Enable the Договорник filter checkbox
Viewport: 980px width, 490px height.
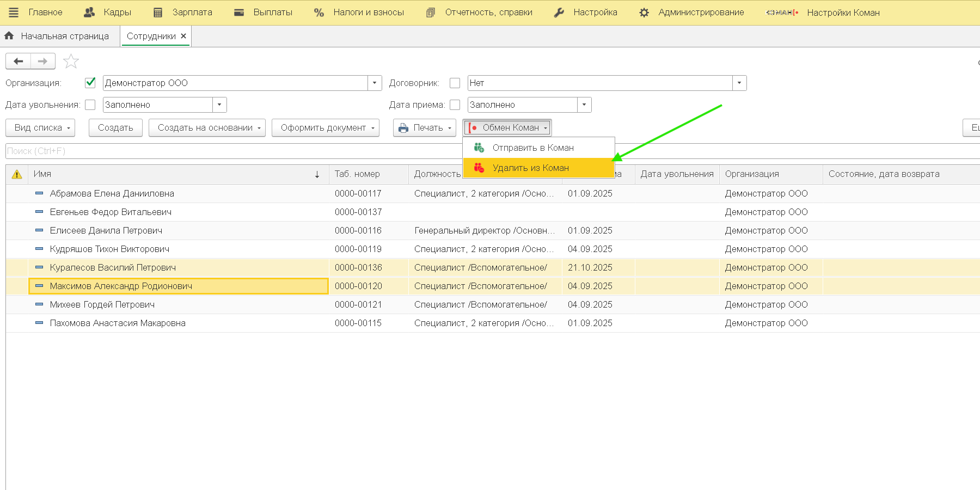455,83
